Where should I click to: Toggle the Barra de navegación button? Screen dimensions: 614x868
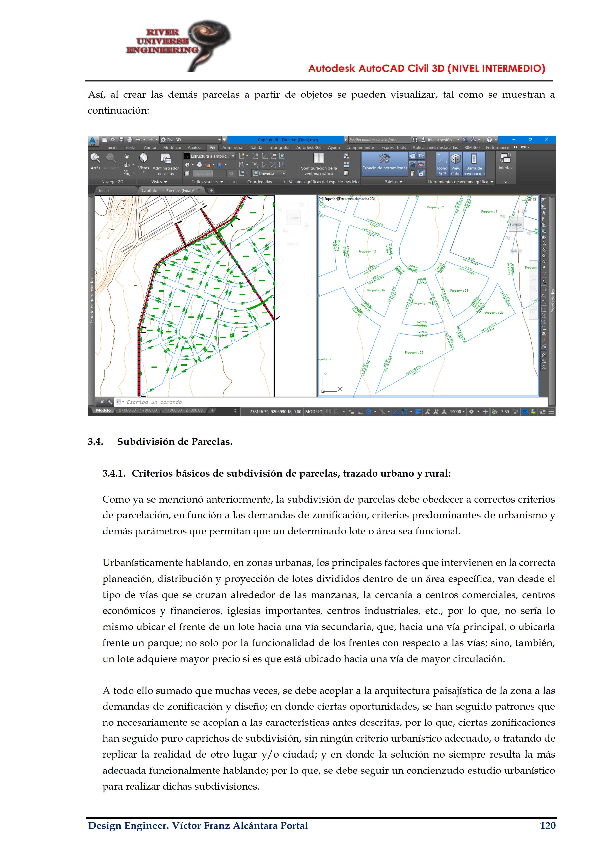474,164
